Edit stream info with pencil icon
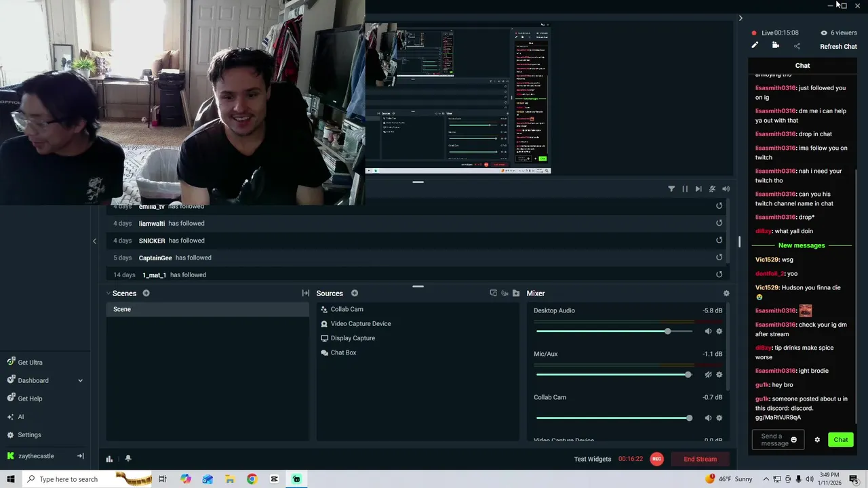The width and height of the screenshot is (868, 488). pos(755,45)
